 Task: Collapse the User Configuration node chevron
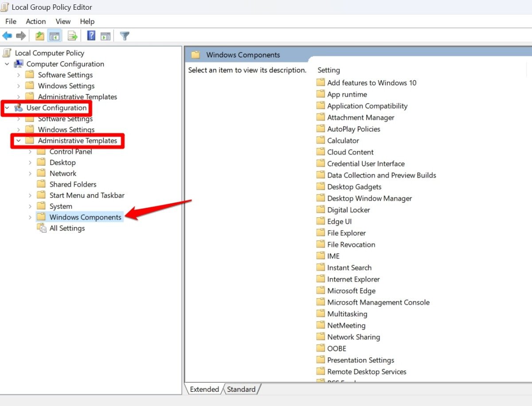pos(7,108)
